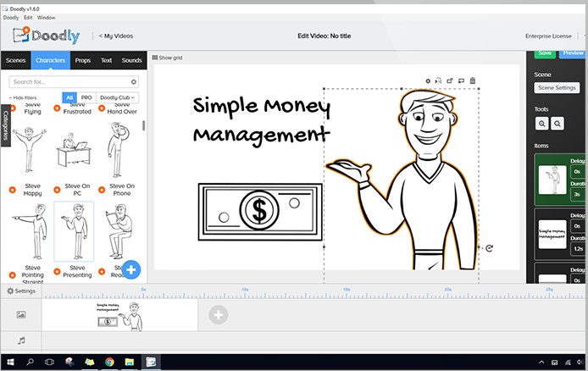Click the Doodly logo

coord(47,36)
